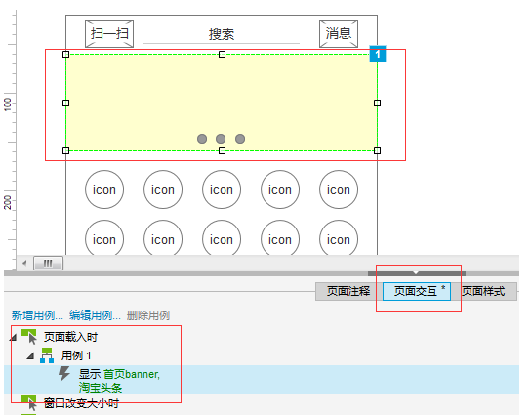
Task: Click the 新增用例... link
Action: tap(37, 315)
